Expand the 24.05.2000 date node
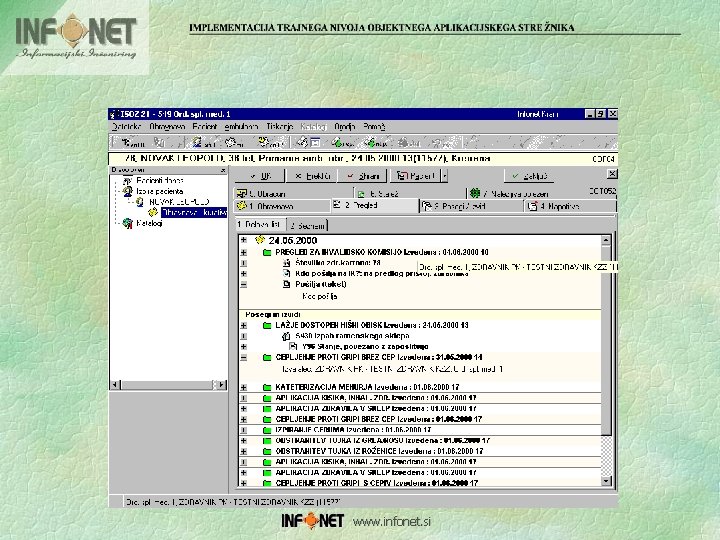 pyautogui.click(x=244, y=240)
